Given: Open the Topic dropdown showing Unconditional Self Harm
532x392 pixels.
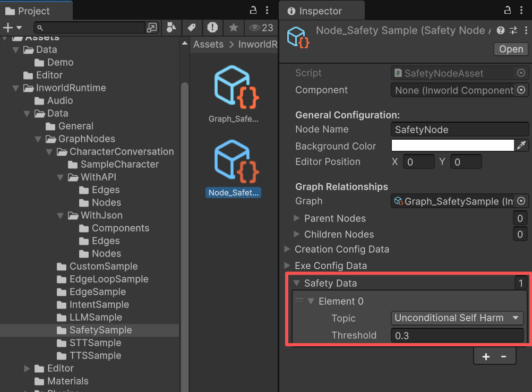Looking at the screenshot, I should (457, 318).
